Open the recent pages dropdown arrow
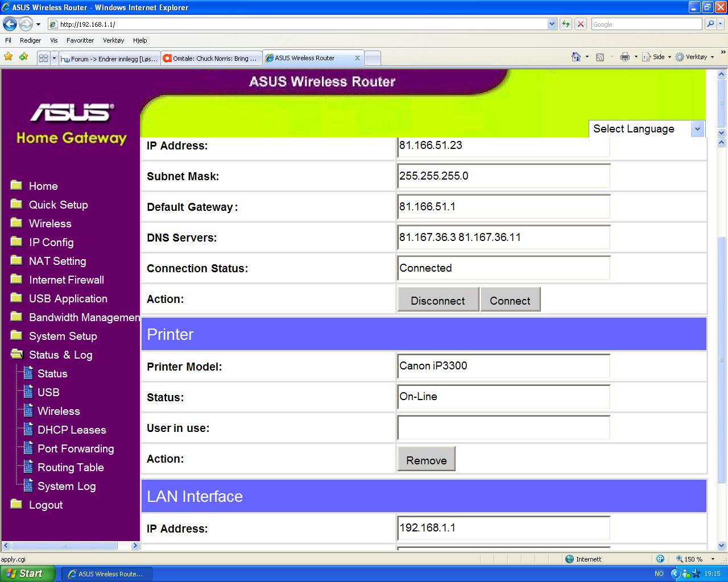The image size is (728, 582). 38,24
